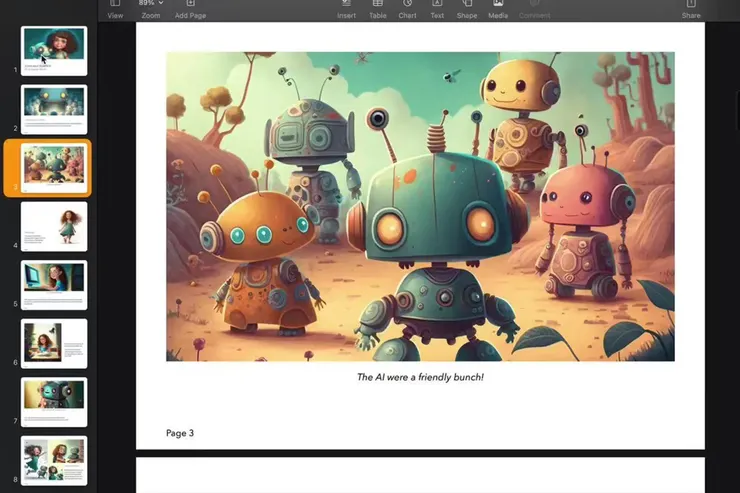
Task: Select page 7 thumbnail in sidebar
Action: tap(54, 402)
